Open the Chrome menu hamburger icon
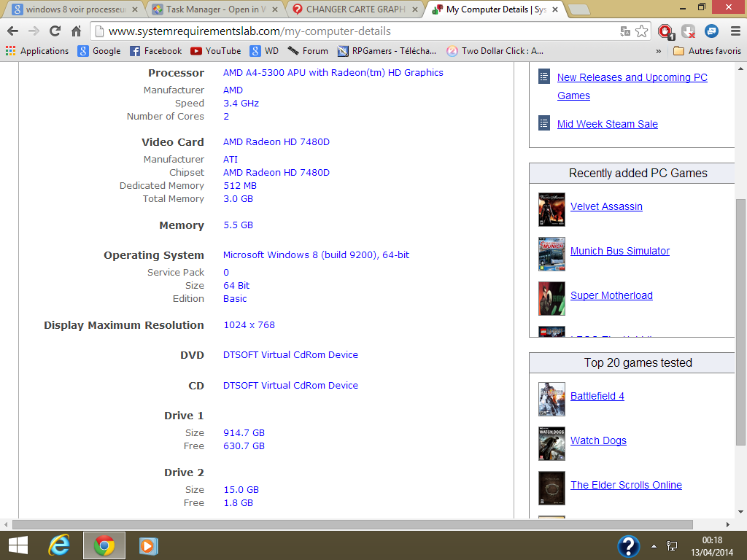747x560 pixels. [x=735, y=31]
